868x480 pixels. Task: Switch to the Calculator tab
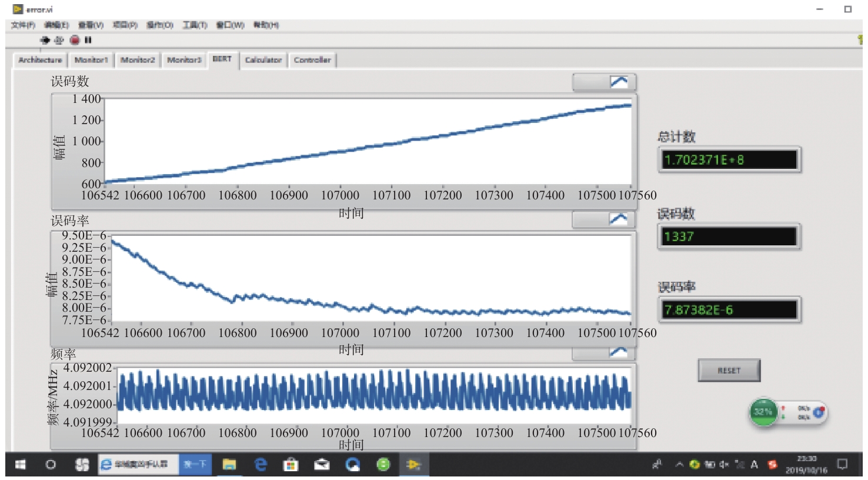click(x=263, y=60)
